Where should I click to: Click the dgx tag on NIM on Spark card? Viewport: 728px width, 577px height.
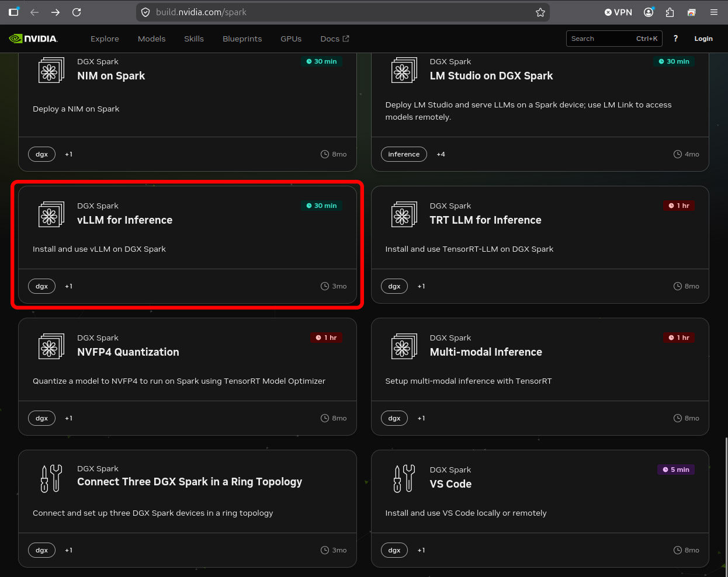[41, 154]
